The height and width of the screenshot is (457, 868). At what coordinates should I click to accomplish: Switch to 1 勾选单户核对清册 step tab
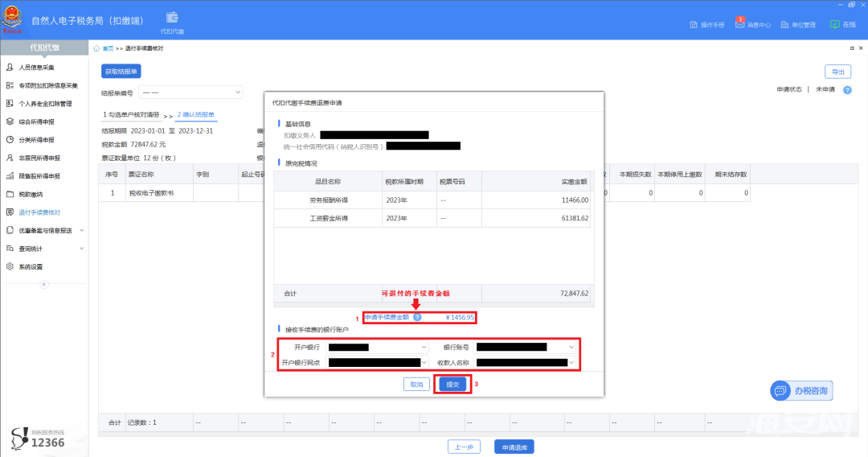131,115
